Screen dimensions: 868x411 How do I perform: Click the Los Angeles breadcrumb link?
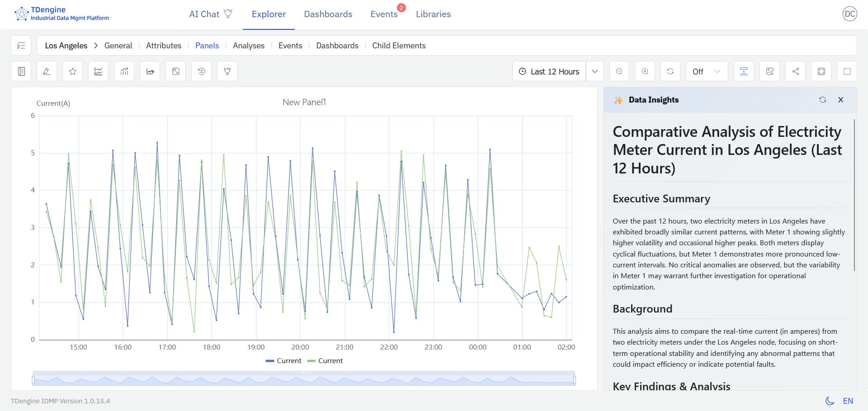point(66,46)
